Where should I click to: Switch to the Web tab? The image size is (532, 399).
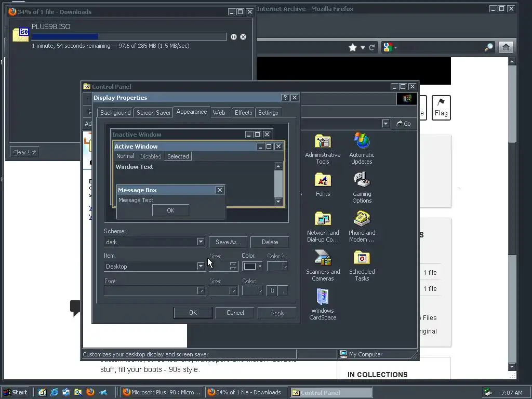[x=219, y=113]
